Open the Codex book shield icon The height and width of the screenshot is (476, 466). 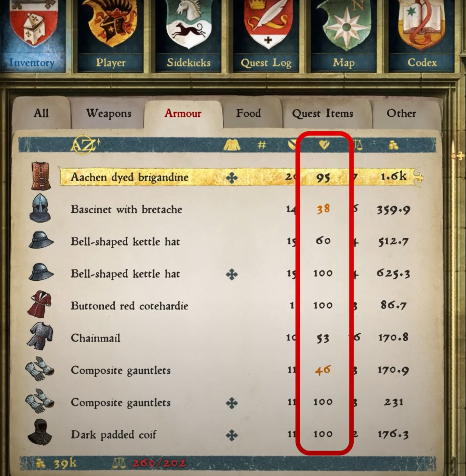[422, 36]
